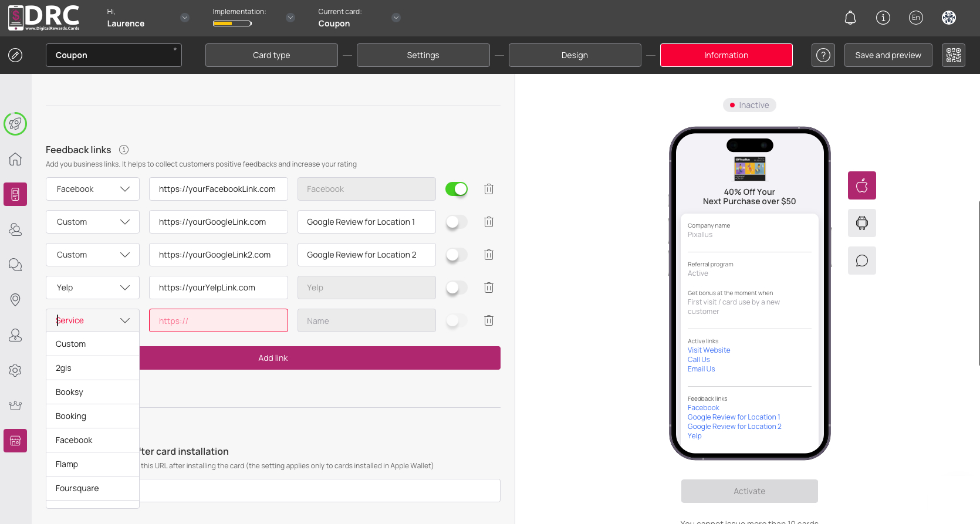
Task: Delete Google Review for Location 2 row
Action: point(489,255)
